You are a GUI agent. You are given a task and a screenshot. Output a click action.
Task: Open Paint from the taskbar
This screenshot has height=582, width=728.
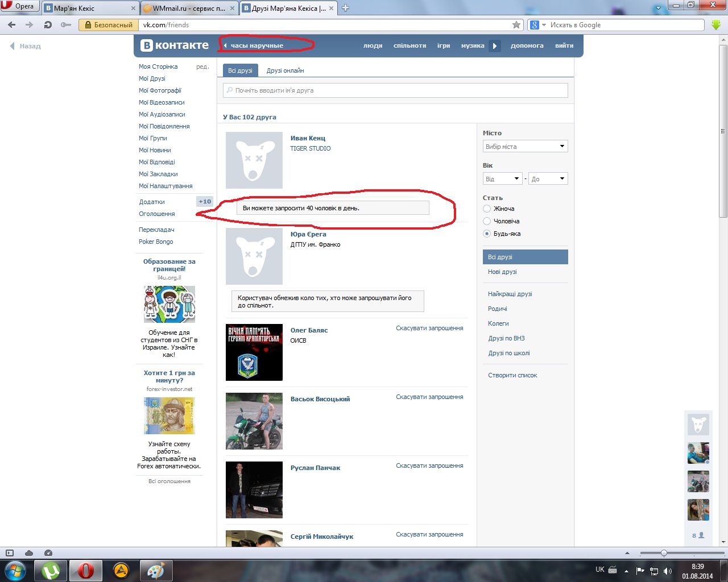[x=156, y=571]
